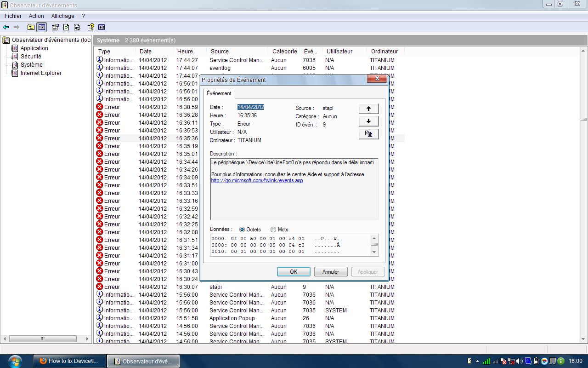Click the green info tray icon

pos(561,361)
